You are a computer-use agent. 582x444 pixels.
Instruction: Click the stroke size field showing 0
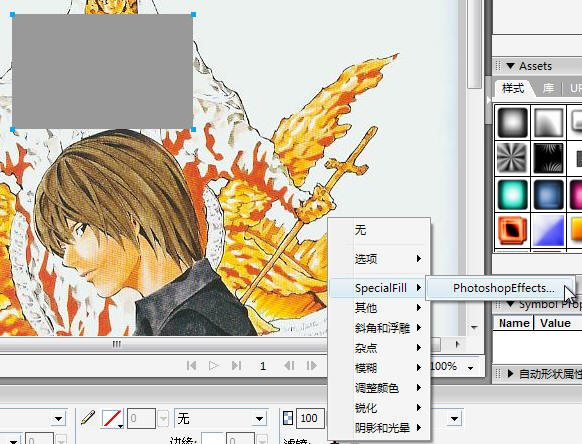141,419
